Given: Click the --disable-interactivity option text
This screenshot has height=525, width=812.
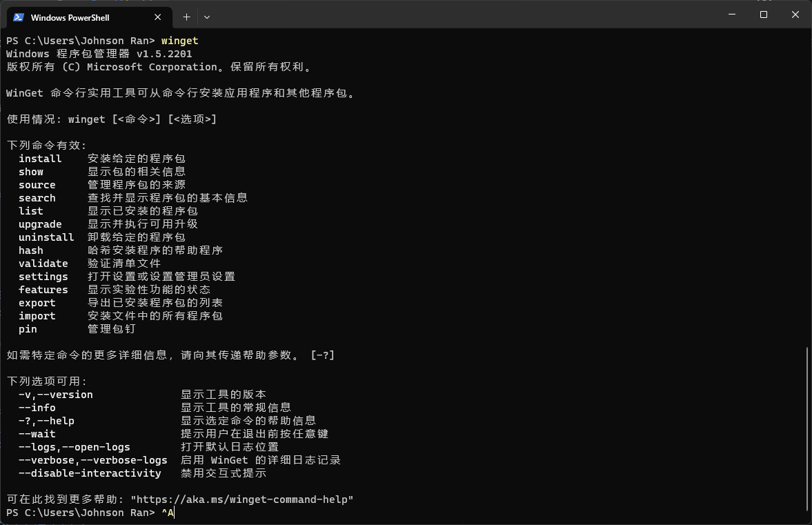Looking at the screenshot, I should pos(90,473).
